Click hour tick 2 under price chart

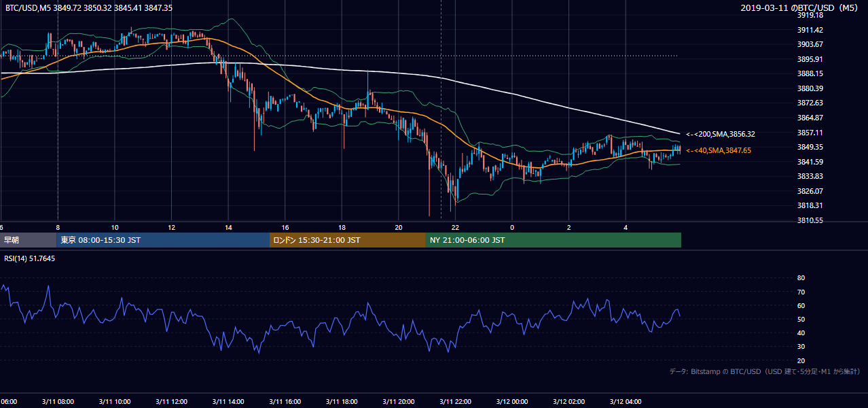[x=569, y=227]
